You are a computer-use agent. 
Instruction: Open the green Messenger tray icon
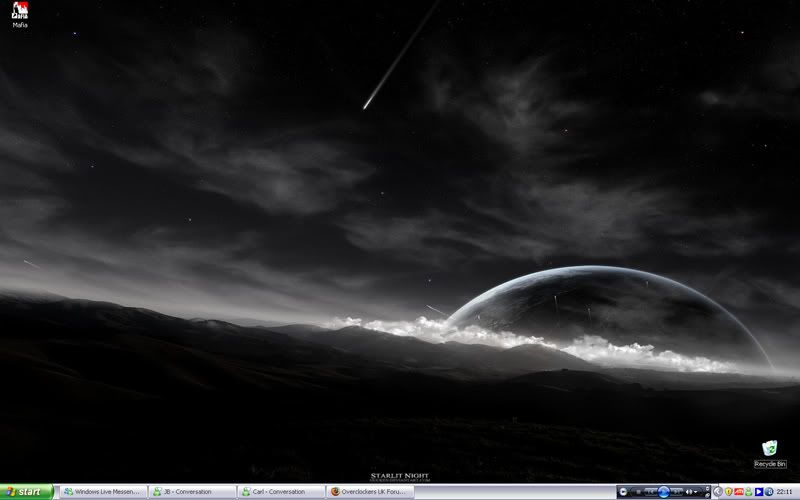[748, 492]
